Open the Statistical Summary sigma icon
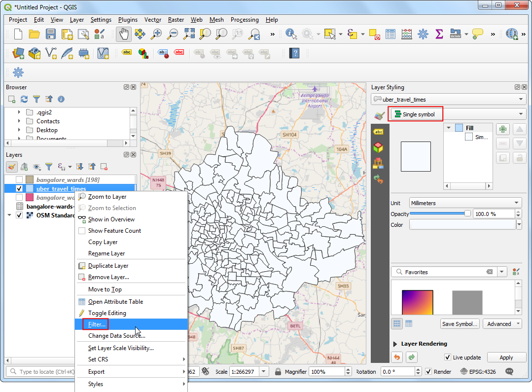532x392 pixels. tap(439, 34)
